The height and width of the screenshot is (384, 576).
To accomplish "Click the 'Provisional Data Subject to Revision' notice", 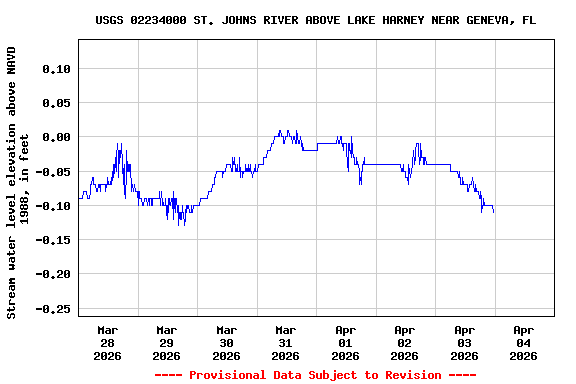I will tap(315, 375).
